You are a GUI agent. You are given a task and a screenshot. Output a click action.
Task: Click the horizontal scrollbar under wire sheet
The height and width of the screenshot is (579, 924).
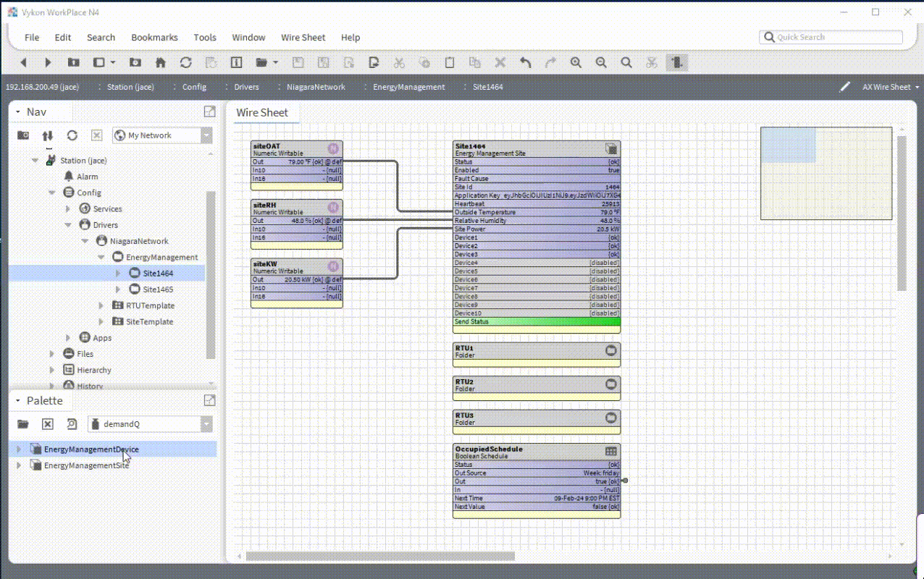pyautogui.click(x=380, y=557)
